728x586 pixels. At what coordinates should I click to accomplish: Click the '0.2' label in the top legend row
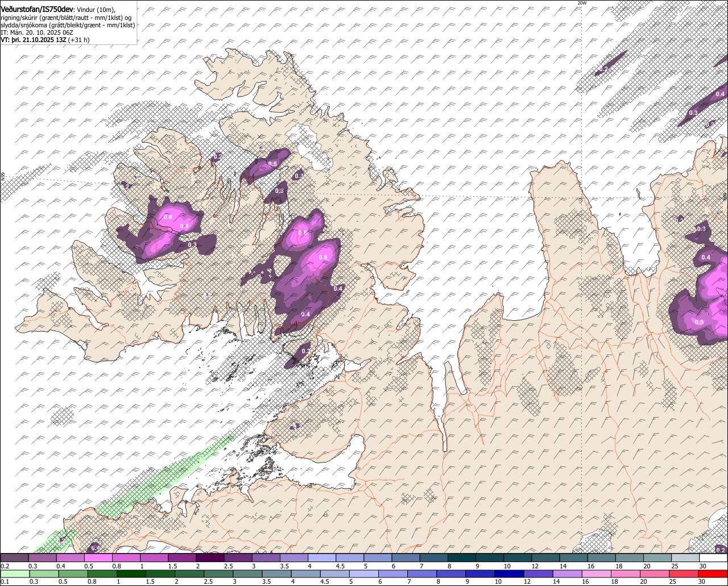click(x=5, y=566)
